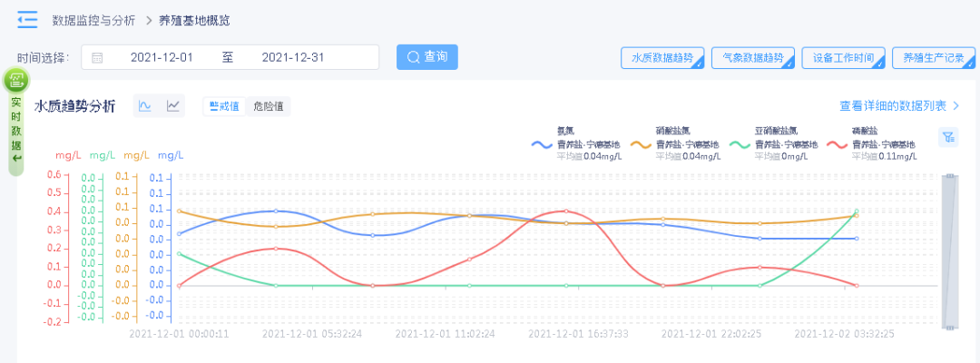Switch to smooth curve chart icon
The image size is (980, 363).
point(145,106)
